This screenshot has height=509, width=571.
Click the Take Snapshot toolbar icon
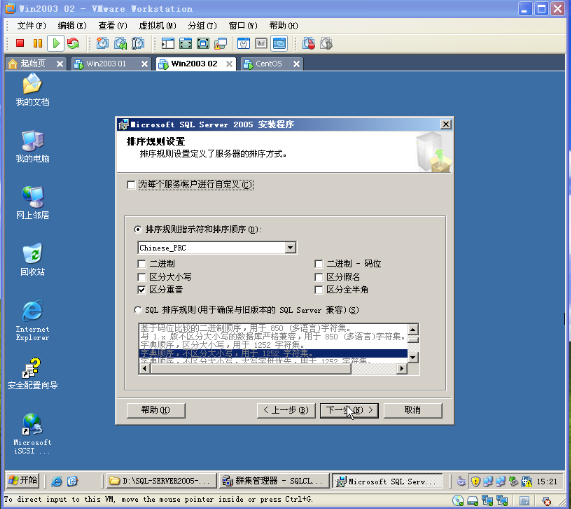(x=102, y=44)
